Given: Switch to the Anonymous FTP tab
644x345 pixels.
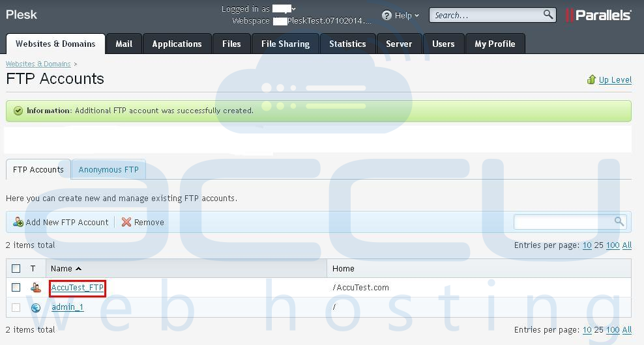Looking at the screenshot, I should (108, 169).
